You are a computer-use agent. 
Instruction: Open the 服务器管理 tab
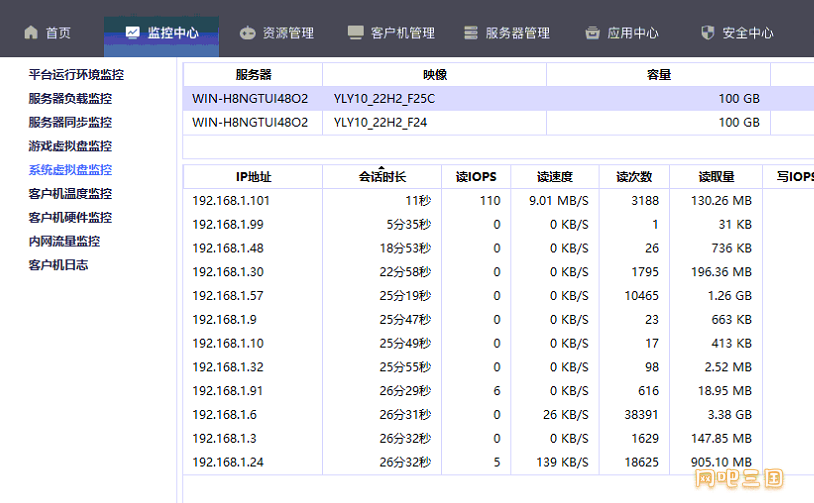pyautogui.click(x=507, y=33)
